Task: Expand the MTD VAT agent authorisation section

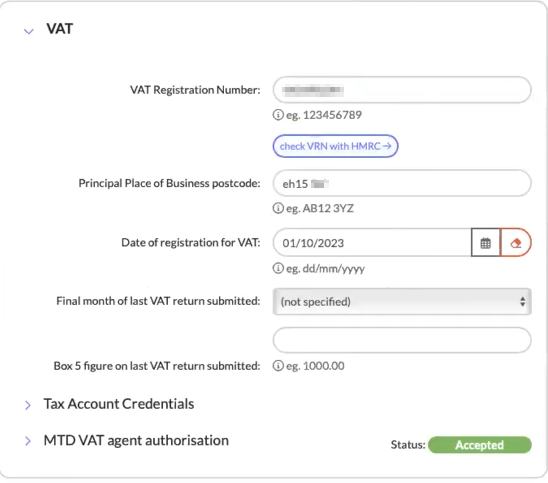Action: tap(28, 441)
